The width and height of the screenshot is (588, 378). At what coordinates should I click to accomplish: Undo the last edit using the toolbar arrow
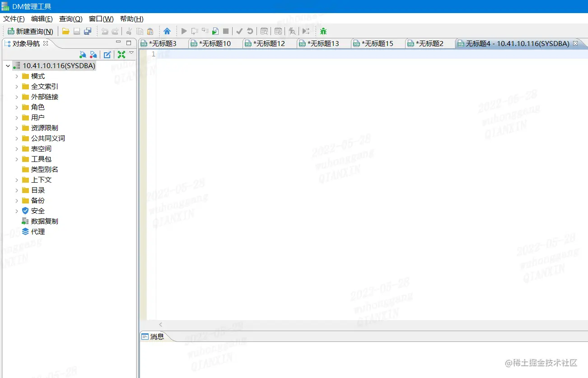pos(105,31)
